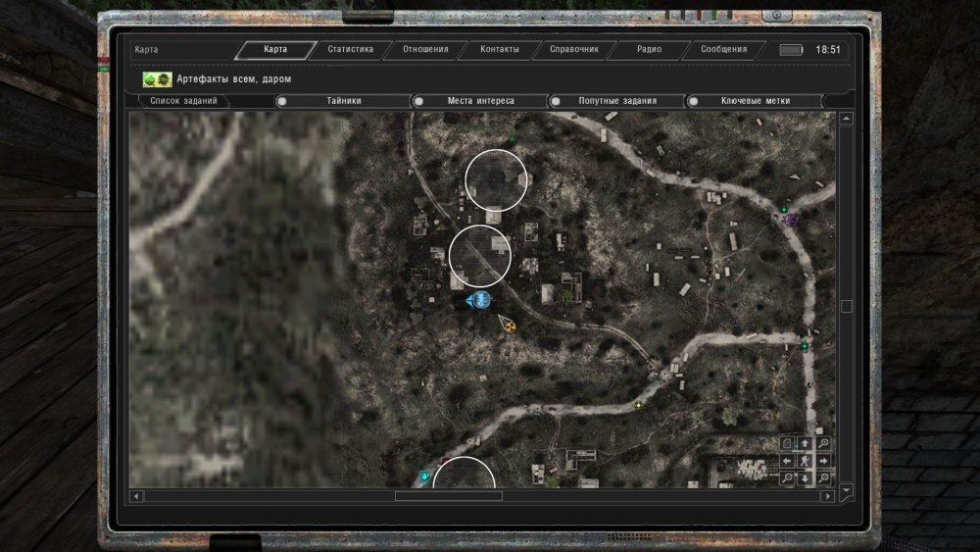Select the green marker beside the purple marker
Screen dimensions: 980x552
tap(784, 210)
